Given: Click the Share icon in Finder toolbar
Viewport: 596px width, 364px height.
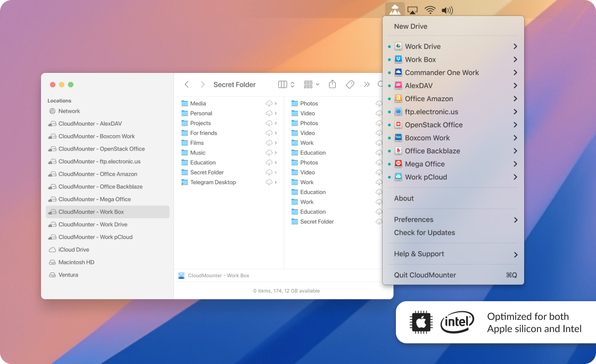Looking at the screenshot, I should pos(333,85).
